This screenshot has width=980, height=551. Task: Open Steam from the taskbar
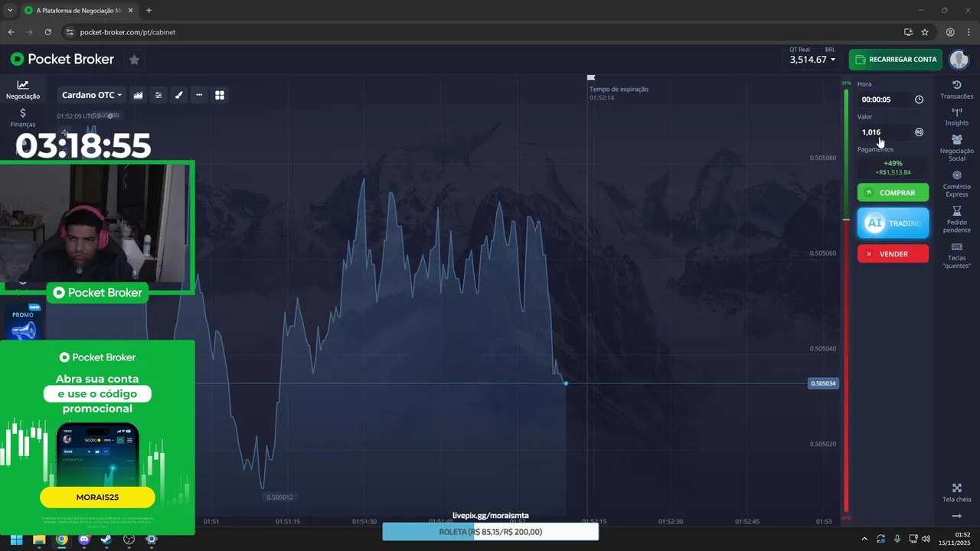106,540
